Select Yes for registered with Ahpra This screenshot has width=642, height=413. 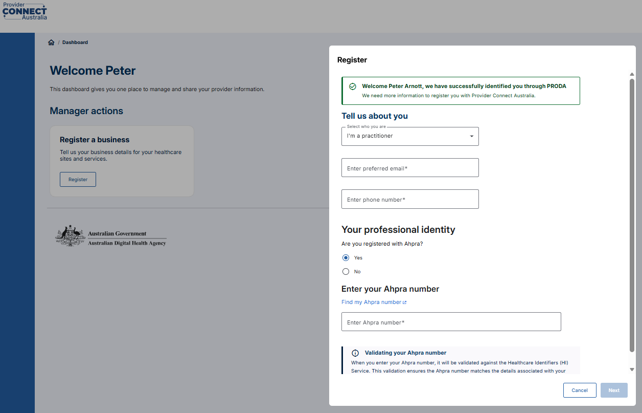346,257
